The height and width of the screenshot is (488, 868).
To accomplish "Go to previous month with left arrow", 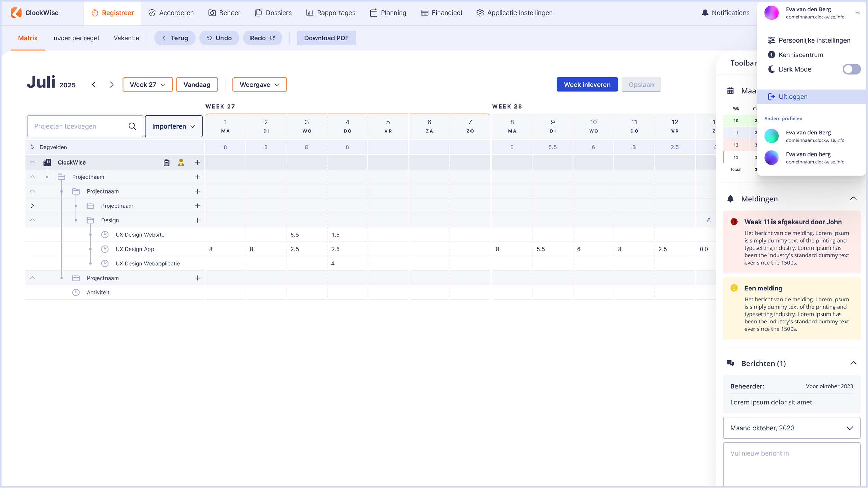I will [94, 85].
